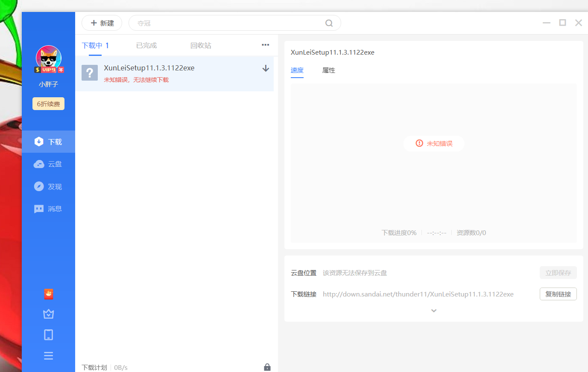The image size is (588, 372).
Task: Open the 回收站 recycle bin tab
Action: (x=201, y=45)
